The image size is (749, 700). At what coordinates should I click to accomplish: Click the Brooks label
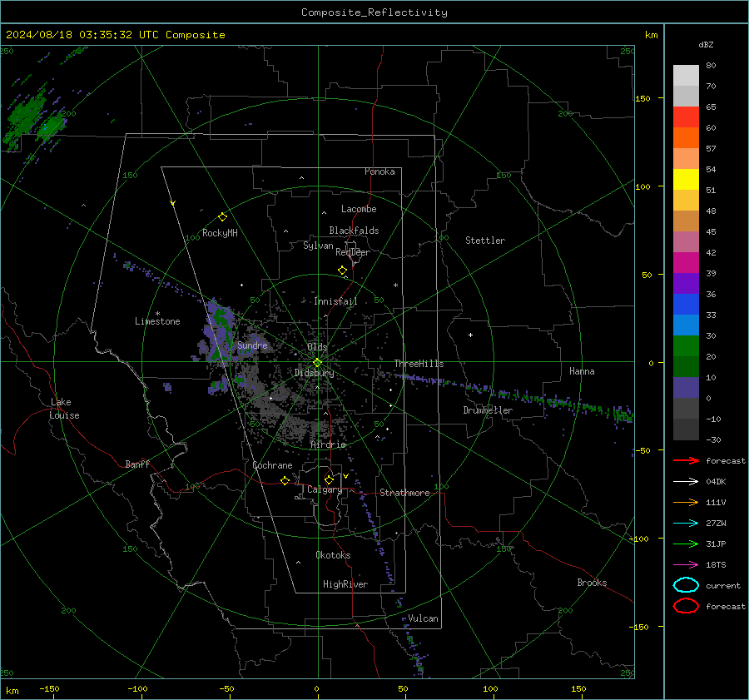click(592, 583)
